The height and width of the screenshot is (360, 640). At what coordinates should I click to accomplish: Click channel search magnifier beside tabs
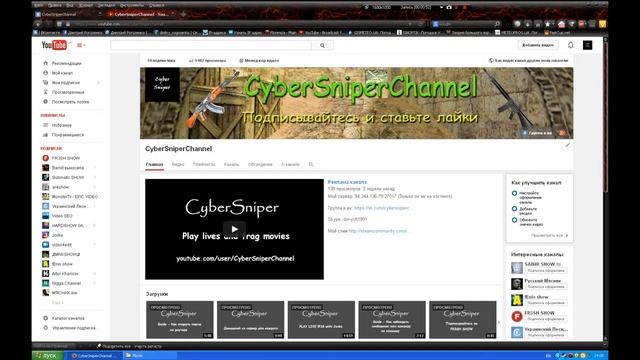click(311, 164)
